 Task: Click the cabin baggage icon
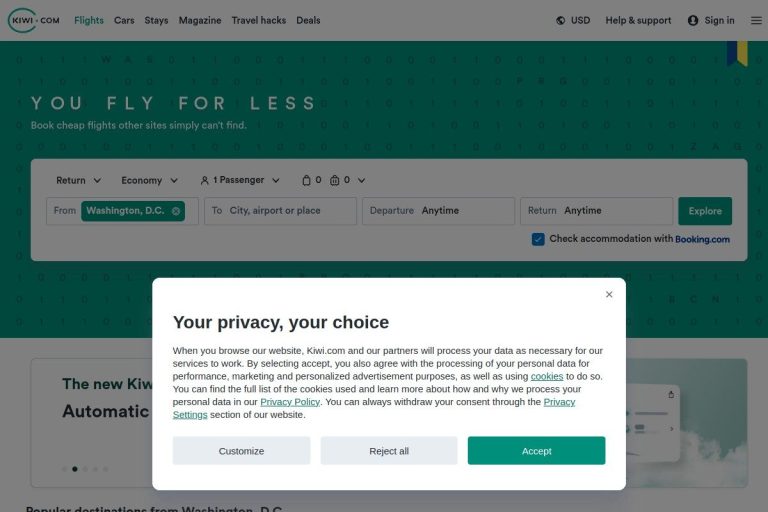tap(306, 181)
